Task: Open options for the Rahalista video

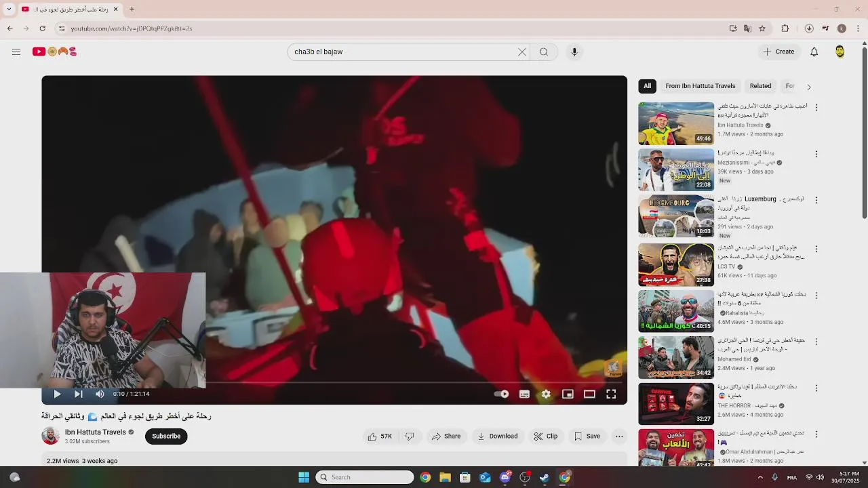Action: pyautogui.click(x=816, y=296)
